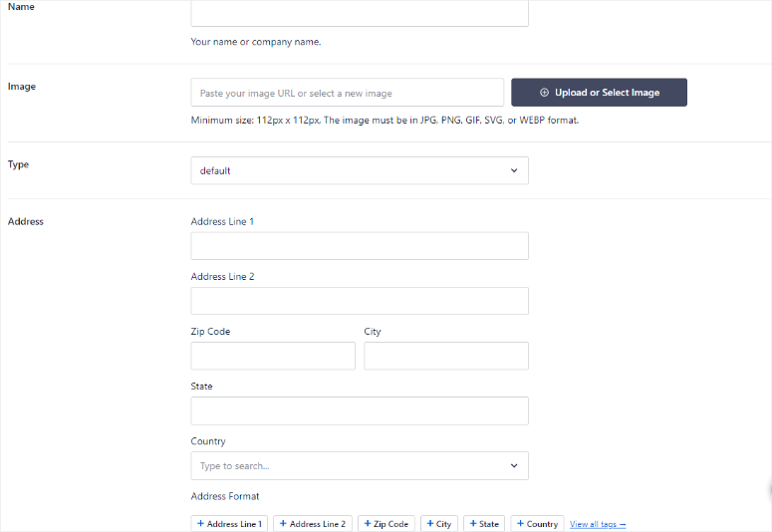Click the City input box
The image size is (772, 532).
[445, 356]
